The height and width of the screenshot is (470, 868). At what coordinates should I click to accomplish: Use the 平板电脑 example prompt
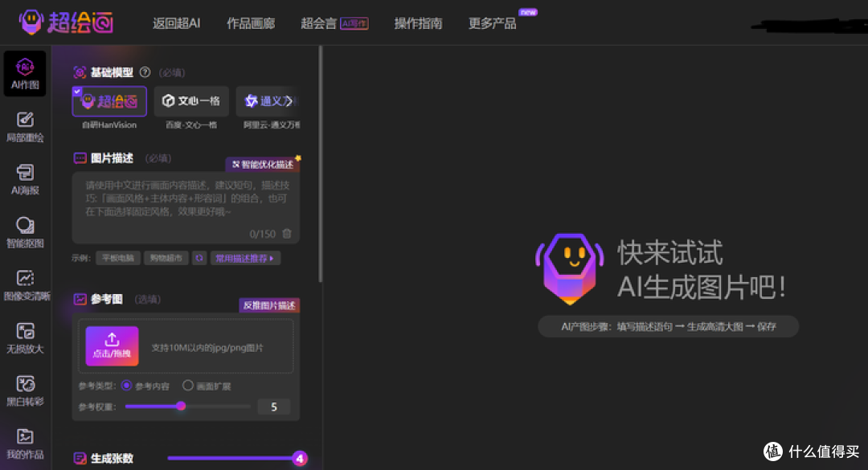coord(118,258)
